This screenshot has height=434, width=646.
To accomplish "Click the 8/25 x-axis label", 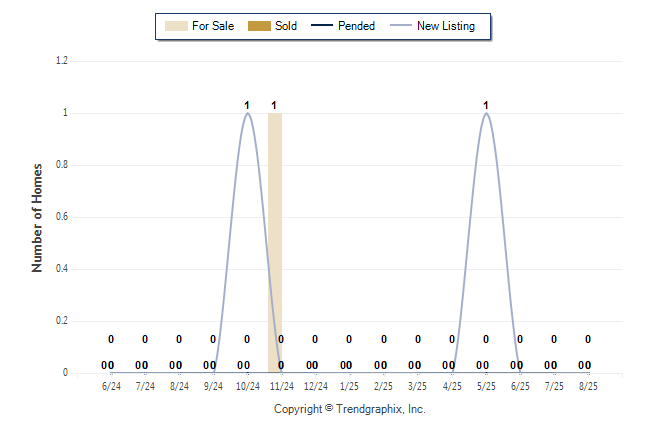I will point(588,386).
